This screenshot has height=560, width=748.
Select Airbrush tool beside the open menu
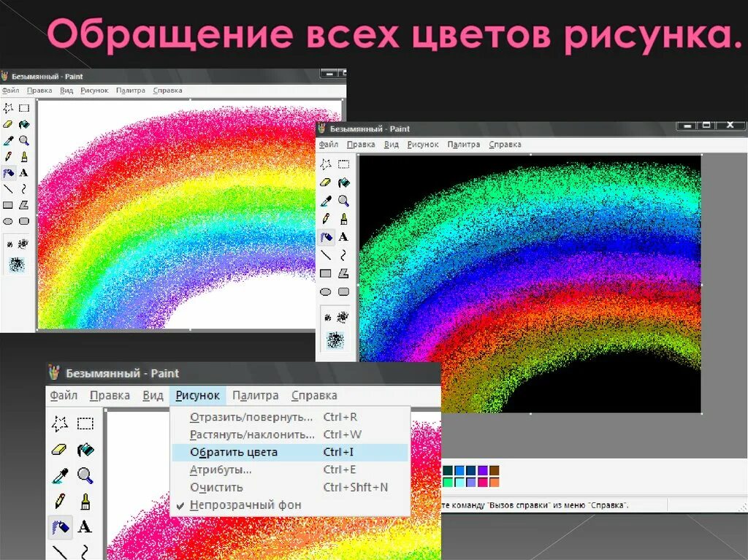coord(60,527)
